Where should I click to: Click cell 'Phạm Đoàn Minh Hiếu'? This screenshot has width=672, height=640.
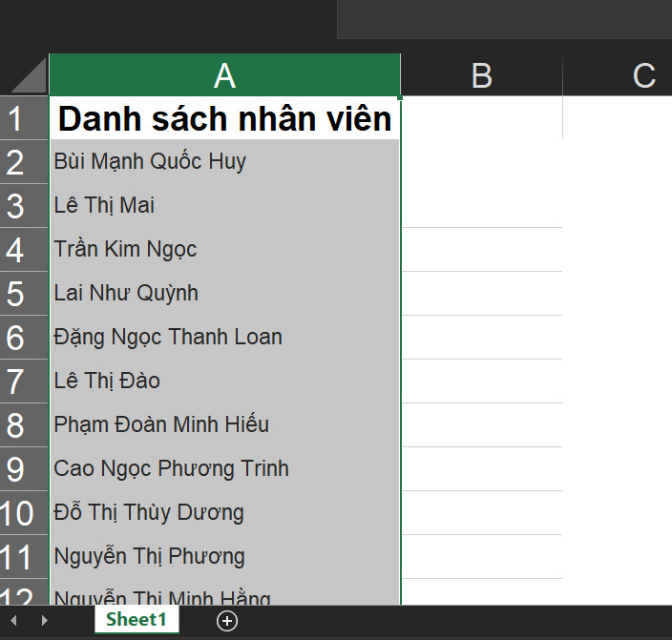[x=225, y=425]
